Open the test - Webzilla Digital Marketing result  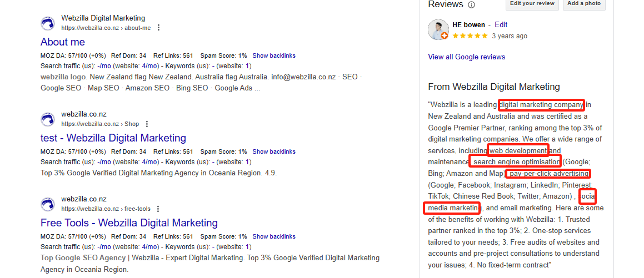pos(113,138)
